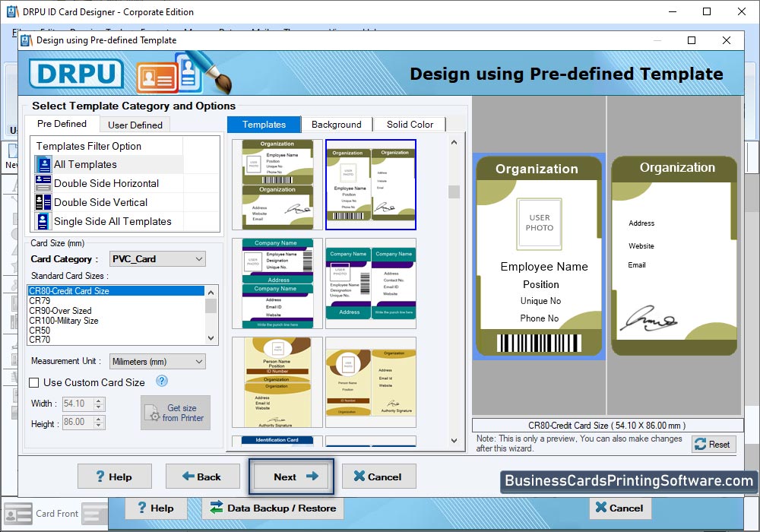
Task: Click card sizes list scroll up arrow
Action: point(211,292)
